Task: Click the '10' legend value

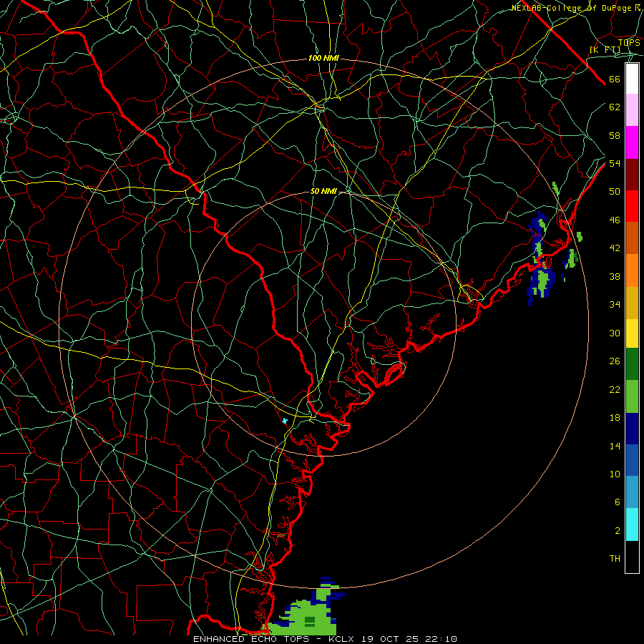Action: [615, 474]
